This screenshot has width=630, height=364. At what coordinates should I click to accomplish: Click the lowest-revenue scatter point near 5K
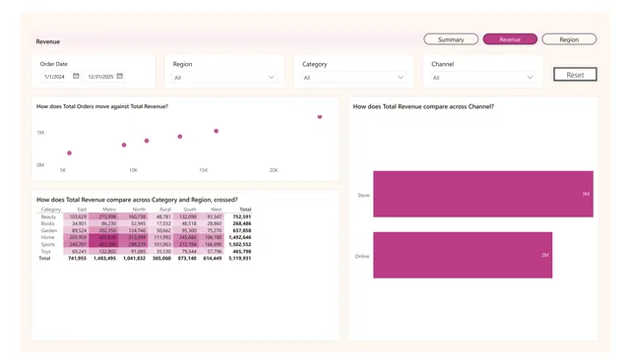coord(70,152)
